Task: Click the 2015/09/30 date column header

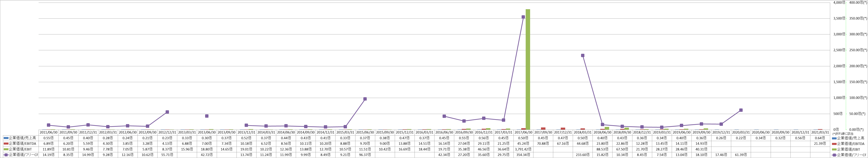Action: click(385, 132)
